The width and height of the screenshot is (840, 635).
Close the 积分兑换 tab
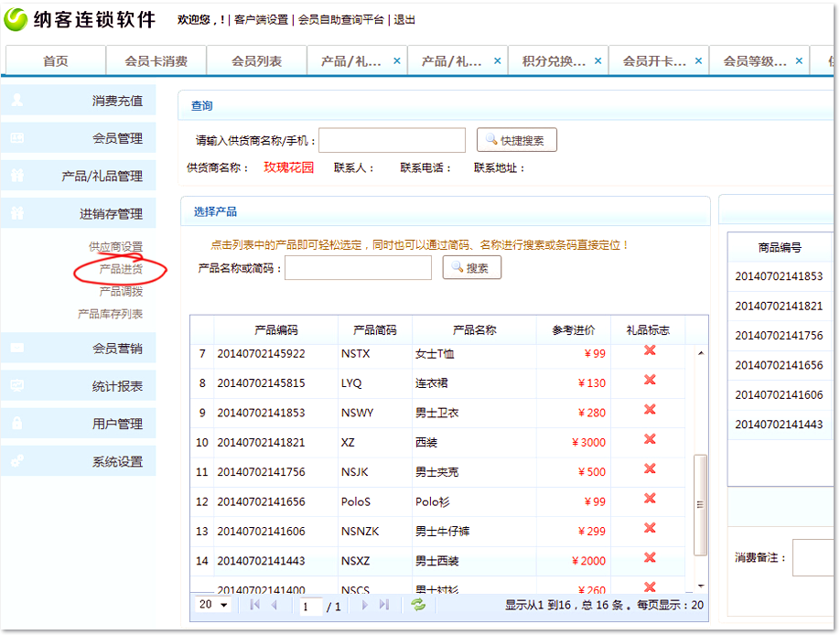[598, 60]
